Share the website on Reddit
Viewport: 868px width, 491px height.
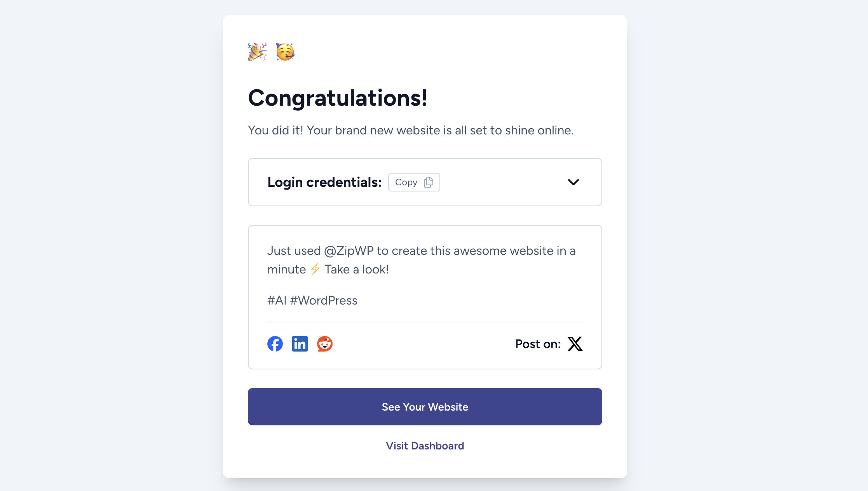[x=325, y=344]
